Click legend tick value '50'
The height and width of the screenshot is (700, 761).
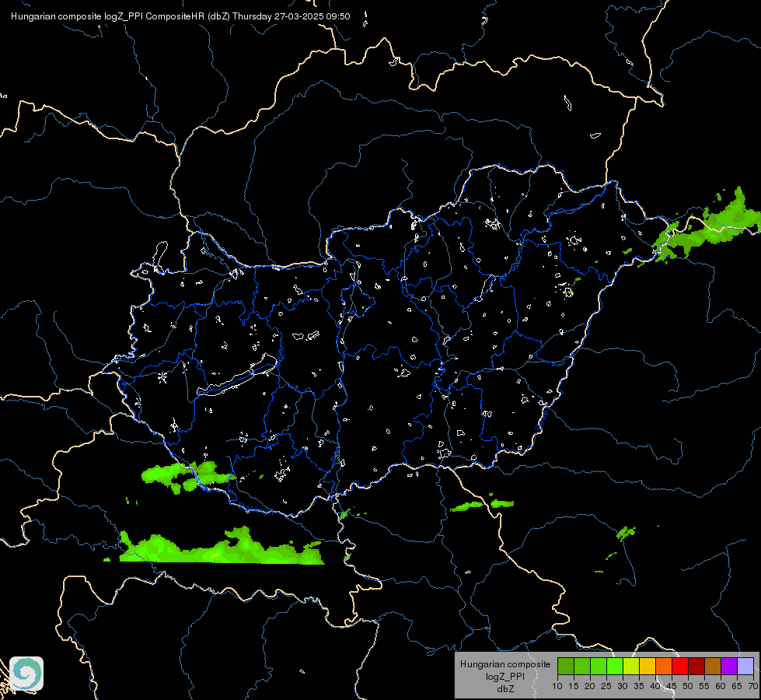click(688, 687)
